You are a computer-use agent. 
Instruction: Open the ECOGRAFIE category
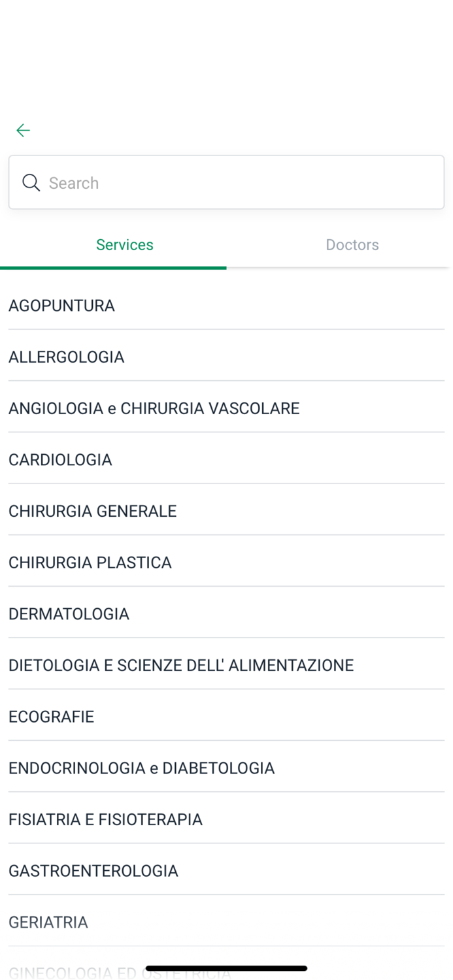coord(51,716)
